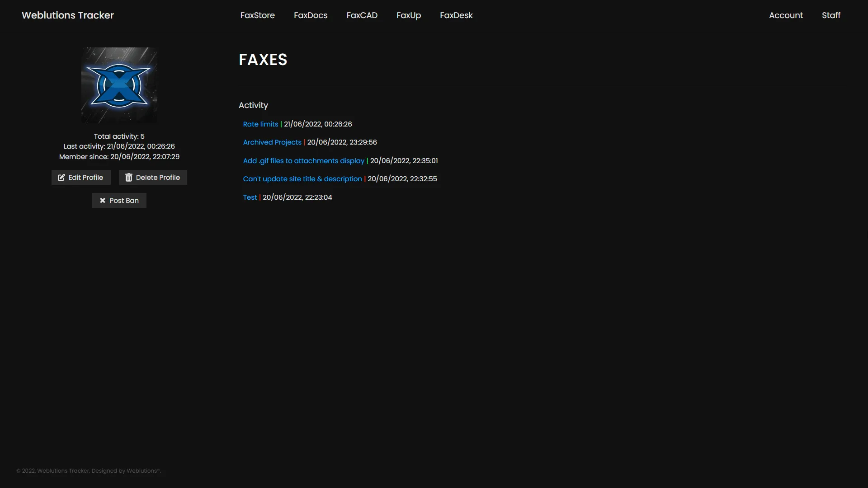Open the FaxDocs section
The width and height of the screenshot is (868, 488).
pos(310,15)
